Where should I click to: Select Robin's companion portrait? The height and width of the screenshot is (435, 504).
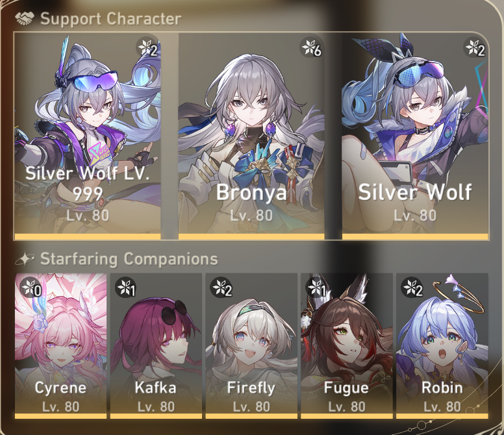point(442,345)
